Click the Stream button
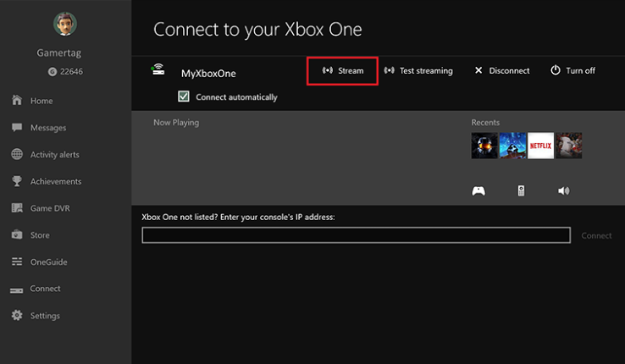This screenshot has height=364, width=625. coord(342,71)
